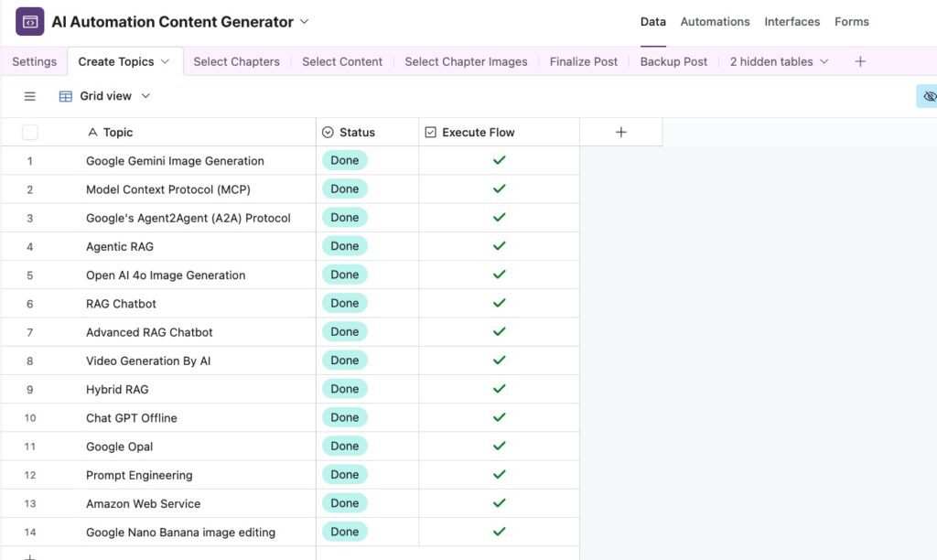Open Status dropdown for Hybrid RAG
The width and height of the screenshot is (937, 560).
pos(345,389)
